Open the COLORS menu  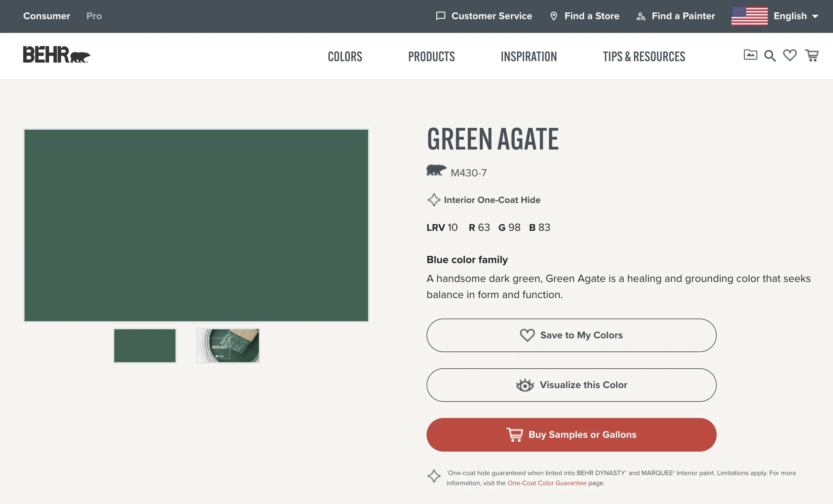click(x=345, y=56)
